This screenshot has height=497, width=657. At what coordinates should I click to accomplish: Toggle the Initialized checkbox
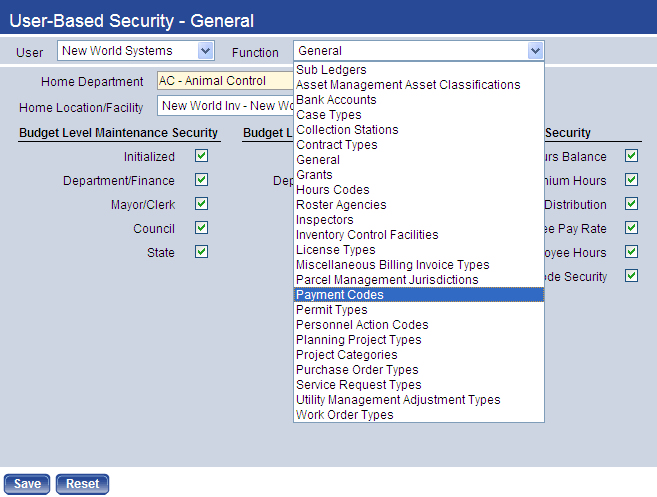201,156
